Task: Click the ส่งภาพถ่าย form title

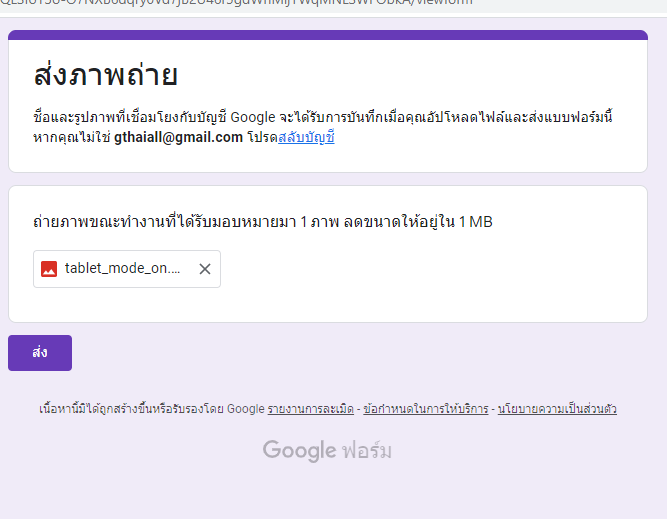Action: (x=105, y=76)
